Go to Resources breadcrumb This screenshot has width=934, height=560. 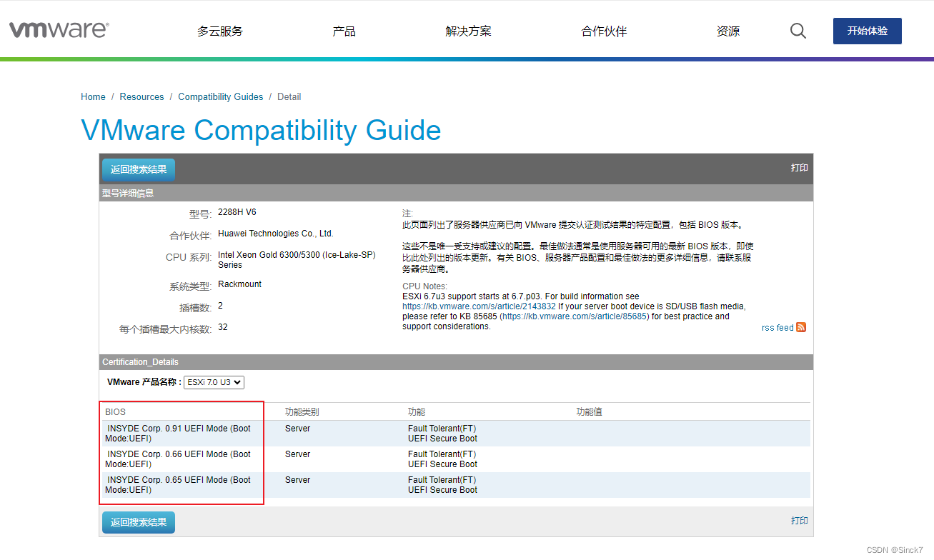(141, 96)
